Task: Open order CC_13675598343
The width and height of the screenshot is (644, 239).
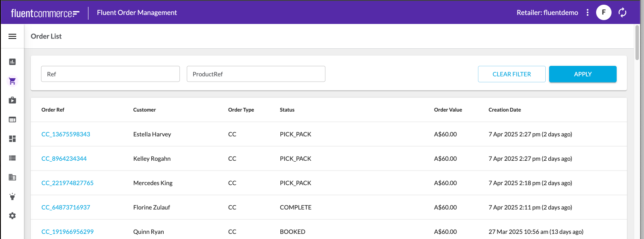Action: [x=66, y=134]
